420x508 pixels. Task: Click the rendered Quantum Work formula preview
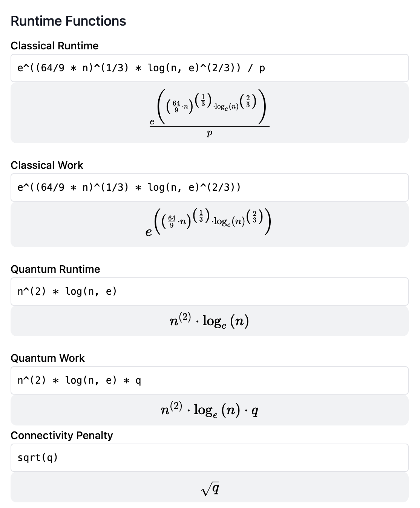point(209,410)
